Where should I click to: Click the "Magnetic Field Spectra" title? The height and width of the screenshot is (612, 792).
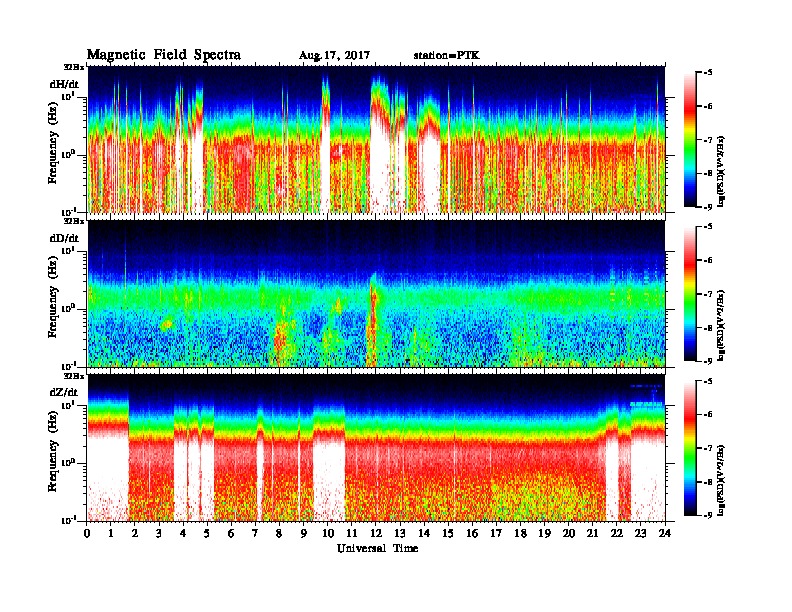(x=164, y=55)
